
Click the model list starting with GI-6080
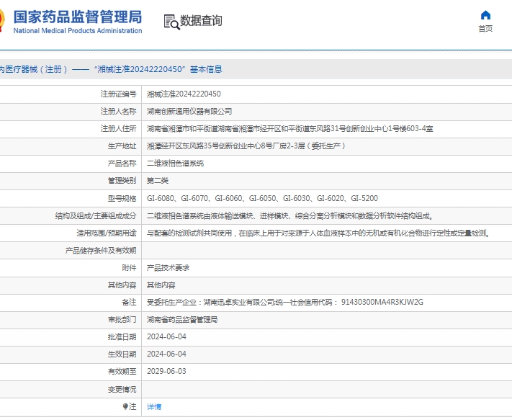(x=262, y=198)
